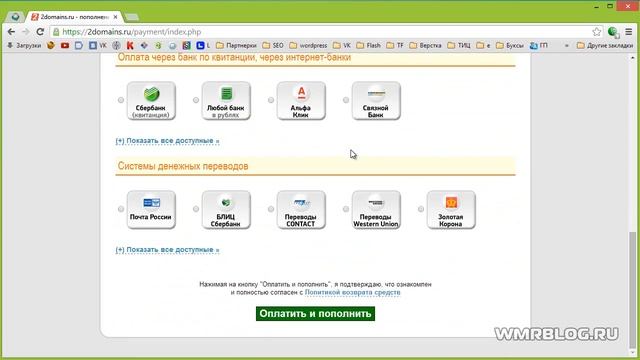Click the Почта России transfer tile
The image size is (640, 360).
click(151, 210)
